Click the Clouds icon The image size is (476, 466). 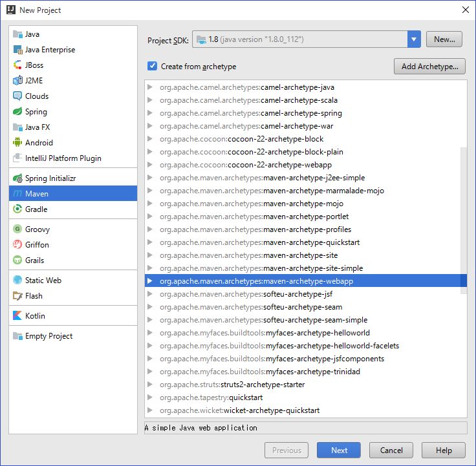point(17,96)
